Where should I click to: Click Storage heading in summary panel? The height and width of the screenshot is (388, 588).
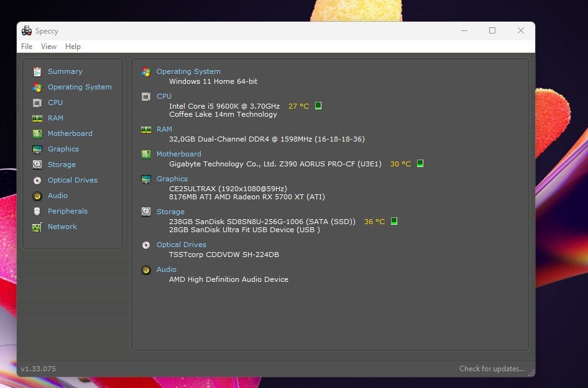171,212
